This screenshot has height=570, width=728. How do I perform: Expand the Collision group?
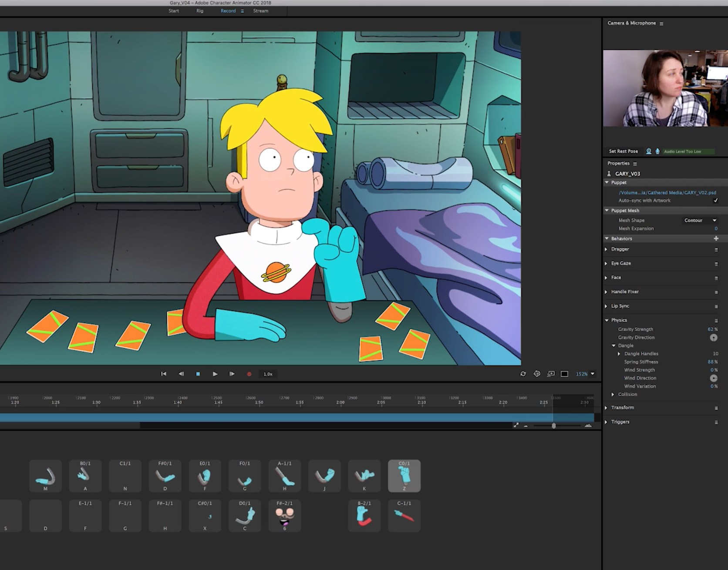click(613, 394)
